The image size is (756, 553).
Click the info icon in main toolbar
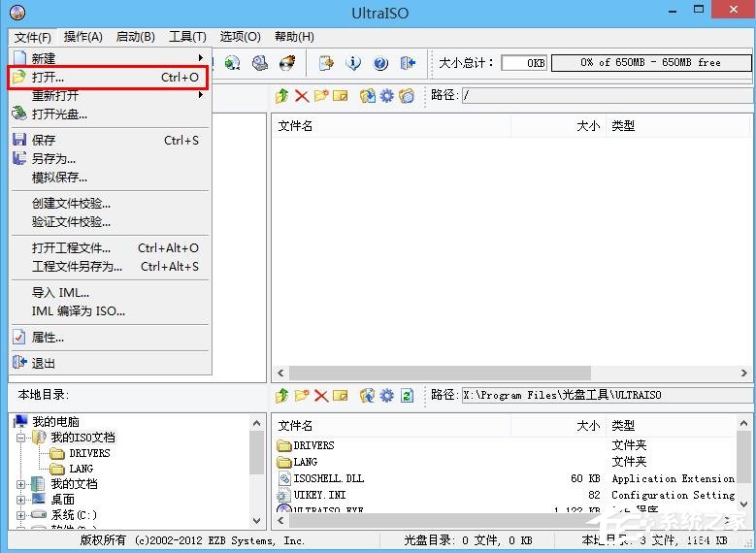point(353,63)
